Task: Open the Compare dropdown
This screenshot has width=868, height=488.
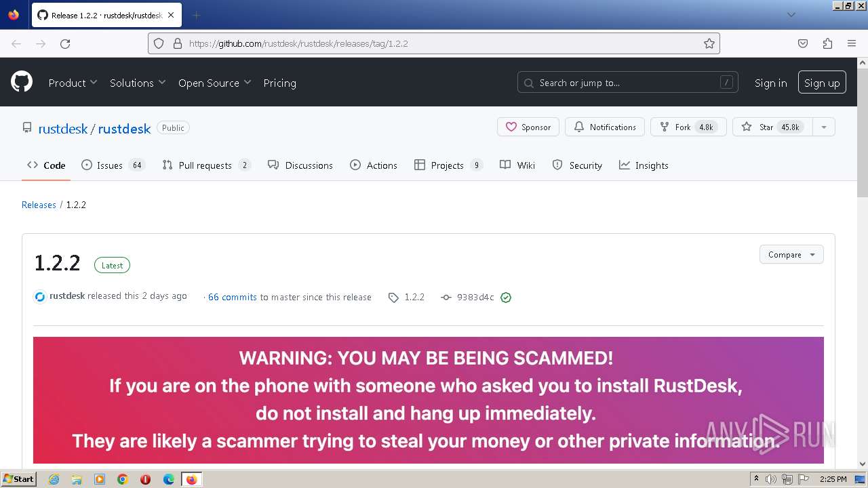Action: (791, 254)
